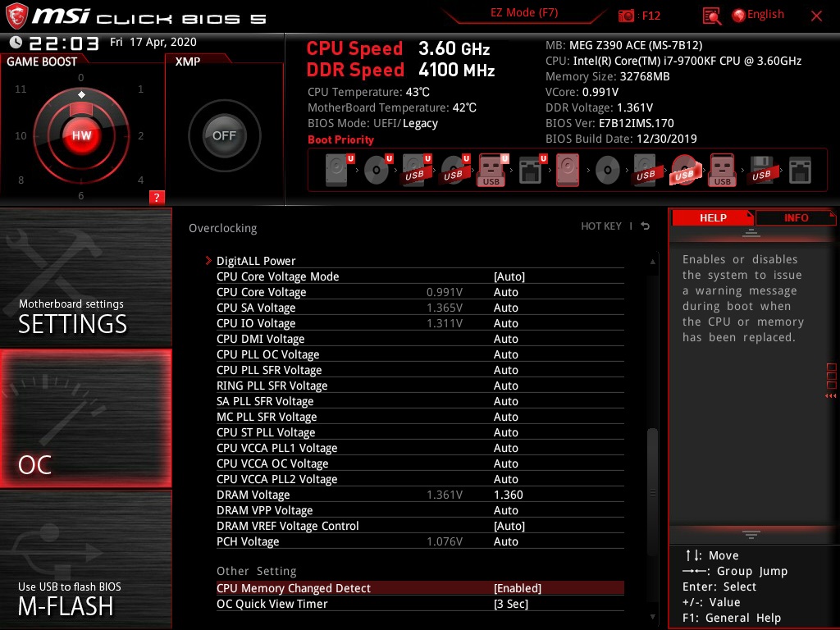Collapse the help panel top grip handle
This screenshot has height=630, width=840.
tap(751, 233)
